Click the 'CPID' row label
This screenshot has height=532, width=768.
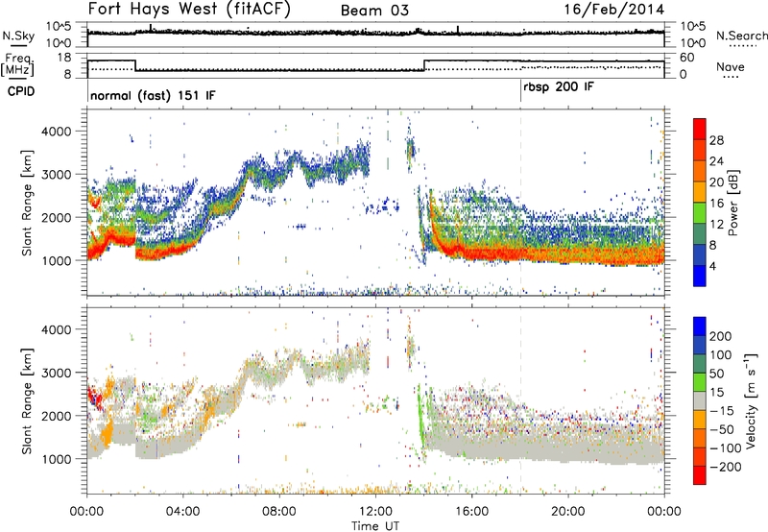click(21, 91)
